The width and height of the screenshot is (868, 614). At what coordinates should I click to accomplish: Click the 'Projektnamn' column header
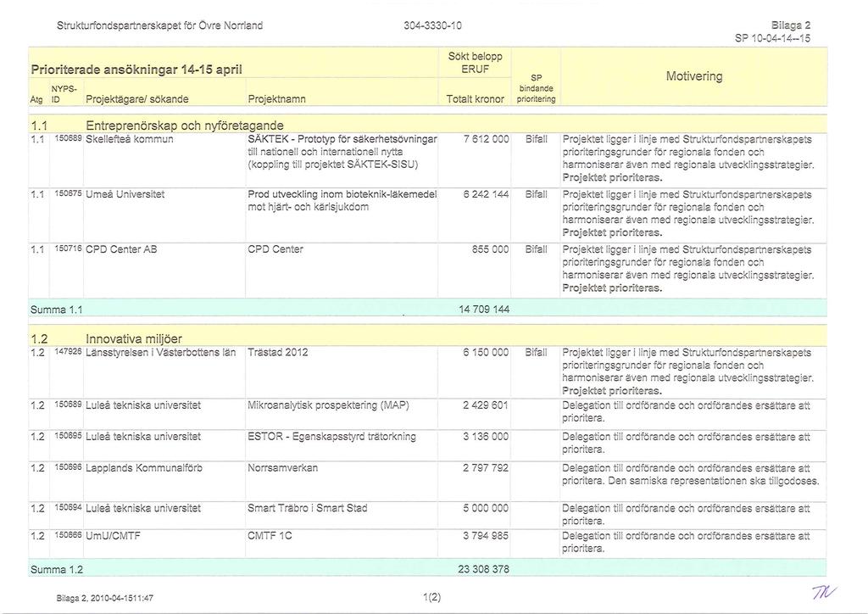tap(277, 99)
